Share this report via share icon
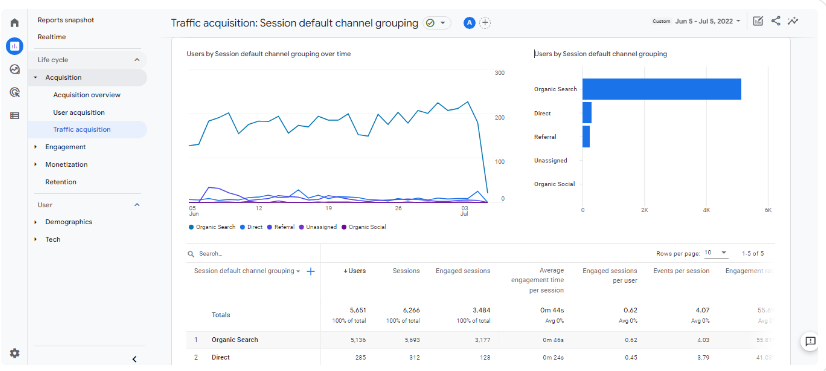The width and height of the screenshot is (826, 371). tap(775, 21)
